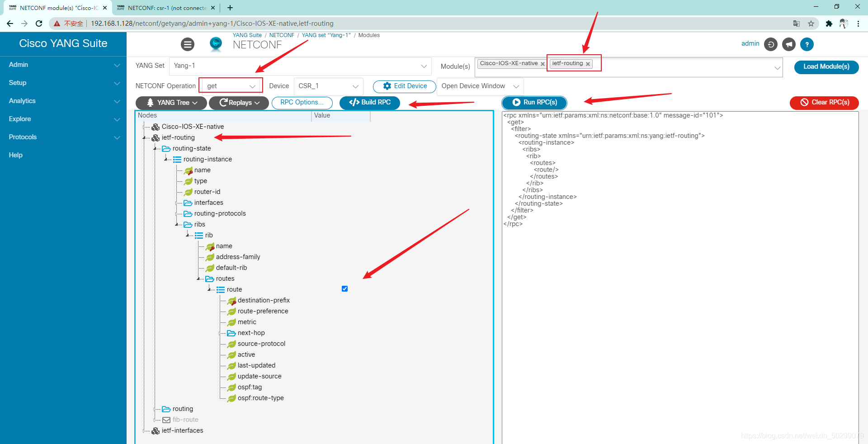
Task: Click the Chrome profile avatar icon
Action: coord(844,24)
